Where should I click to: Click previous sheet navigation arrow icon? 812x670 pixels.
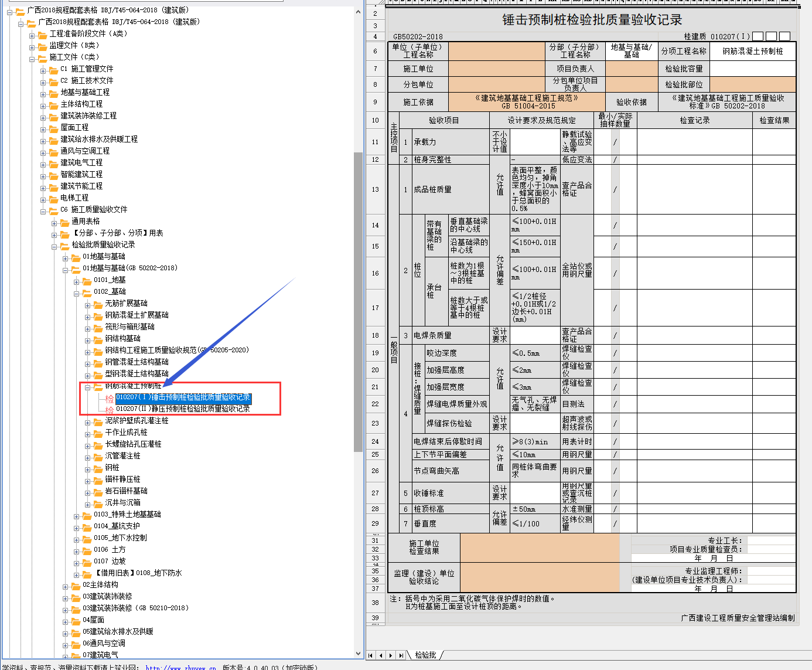tap(381, 655)
